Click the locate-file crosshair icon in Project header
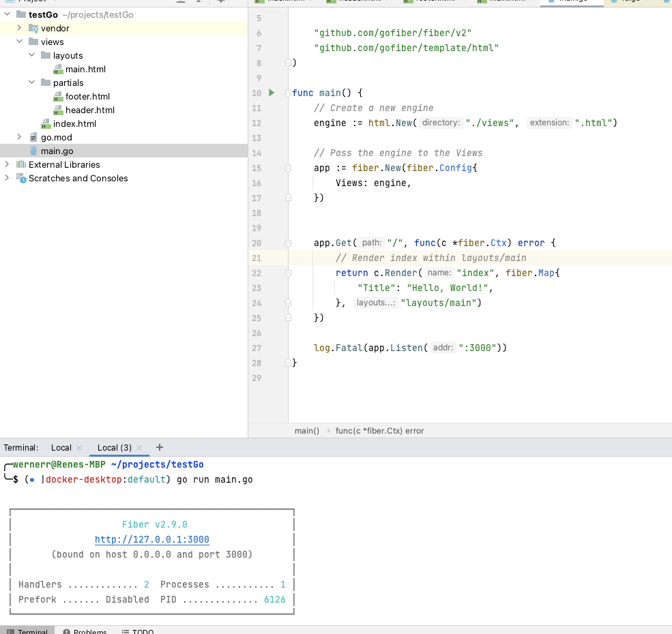The height and width of the screenshot is (634, 672). (199, 3)
